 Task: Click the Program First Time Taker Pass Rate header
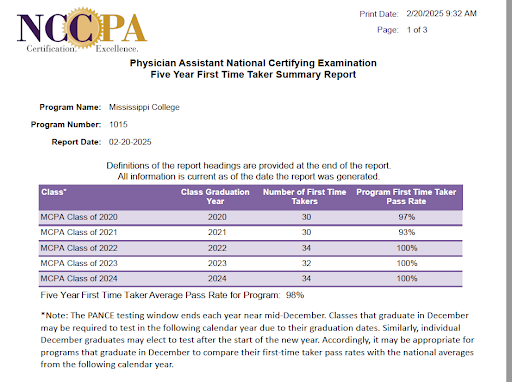click(x=406, y=197)
